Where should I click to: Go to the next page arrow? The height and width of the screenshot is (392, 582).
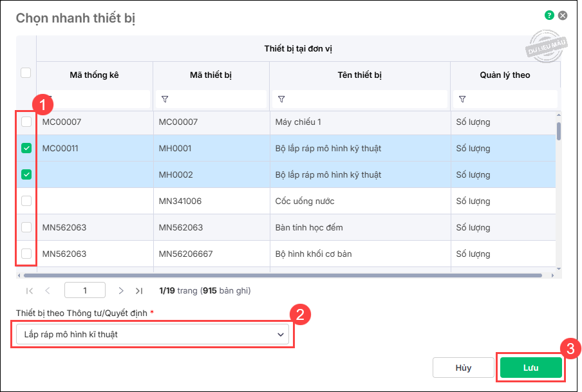click(x=120, y=291)
